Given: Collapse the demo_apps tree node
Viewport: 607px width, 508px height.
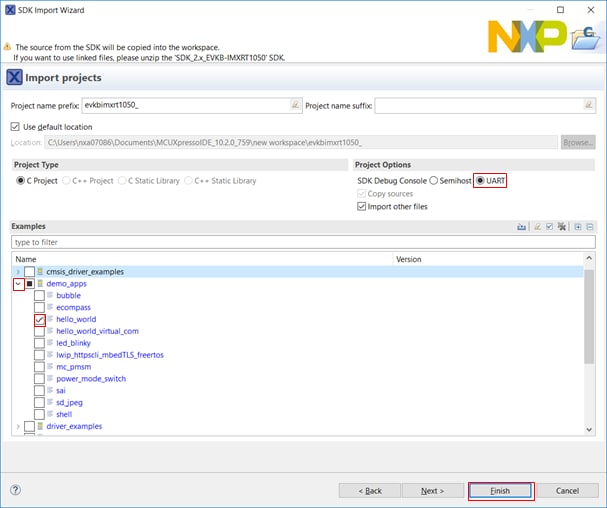Looking at the screenshot, I should (x=17, y=284).
